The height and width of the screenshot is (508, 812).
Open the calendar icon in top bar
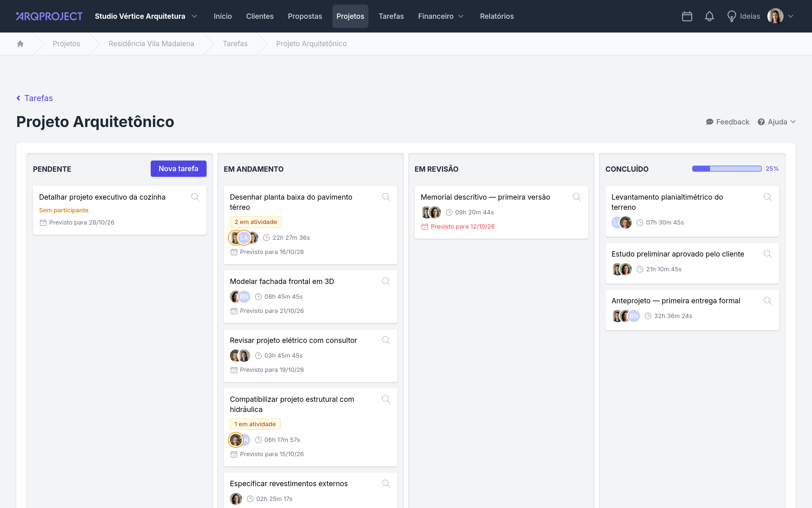(687, 16)
